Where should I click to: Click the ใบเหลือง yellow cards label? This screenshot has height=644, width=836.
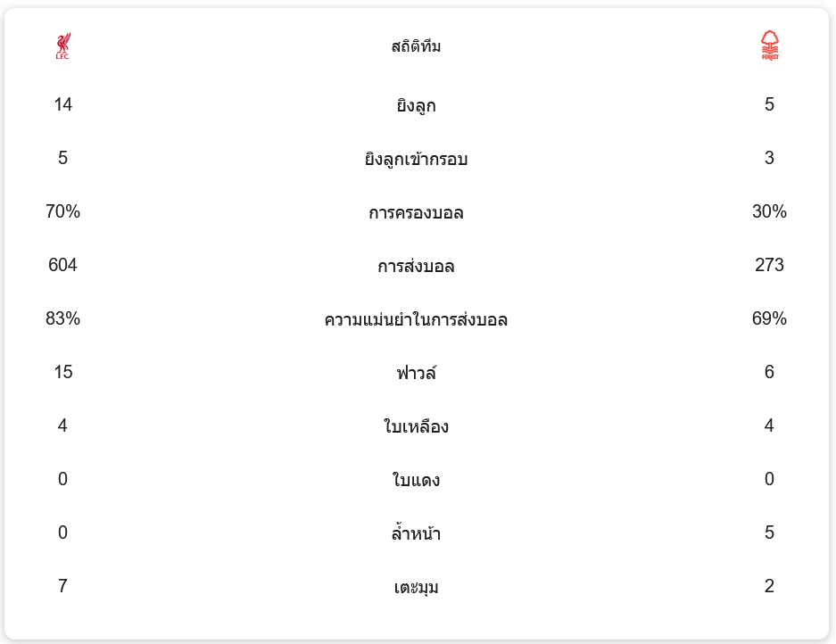(x=416, y=426)
